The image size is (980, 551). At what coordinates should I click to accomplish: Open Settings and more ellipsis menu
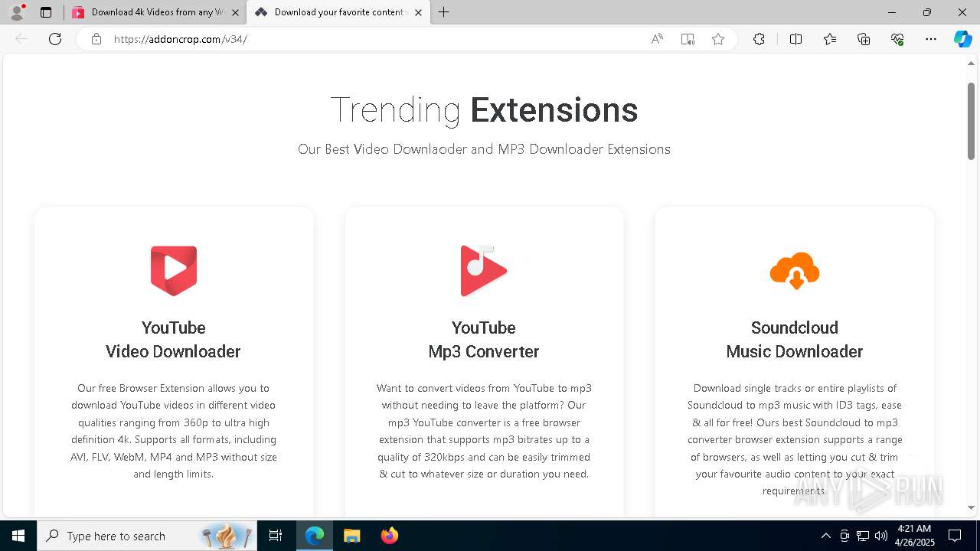931,39
